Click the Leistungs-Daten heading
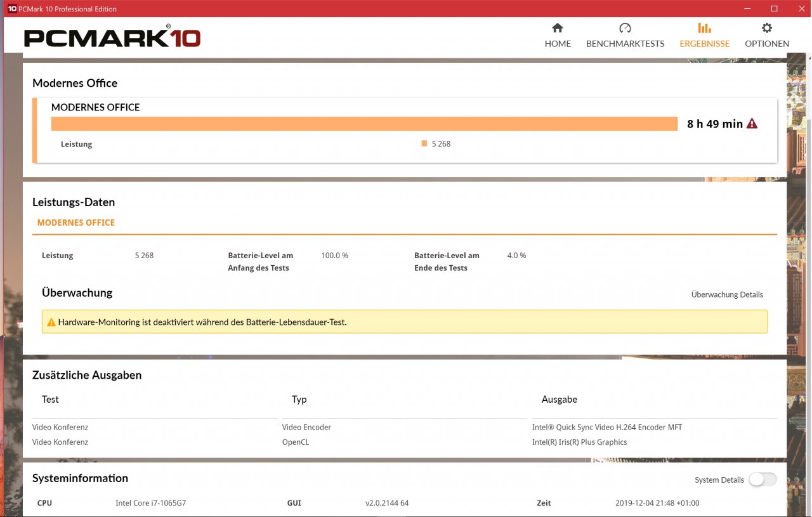The height and width of the screenshot is (517, 812). [x=74, y=203]
